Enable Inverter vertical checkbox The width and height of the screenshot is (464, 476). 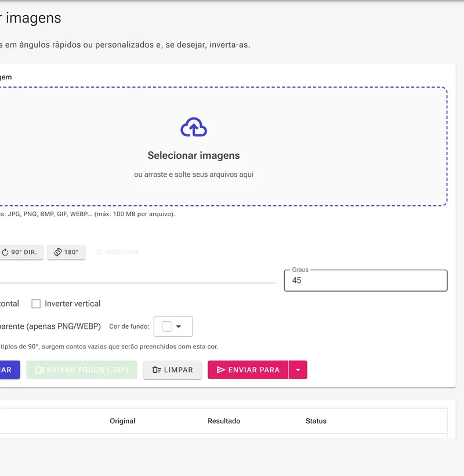click(x=36, y=304)
